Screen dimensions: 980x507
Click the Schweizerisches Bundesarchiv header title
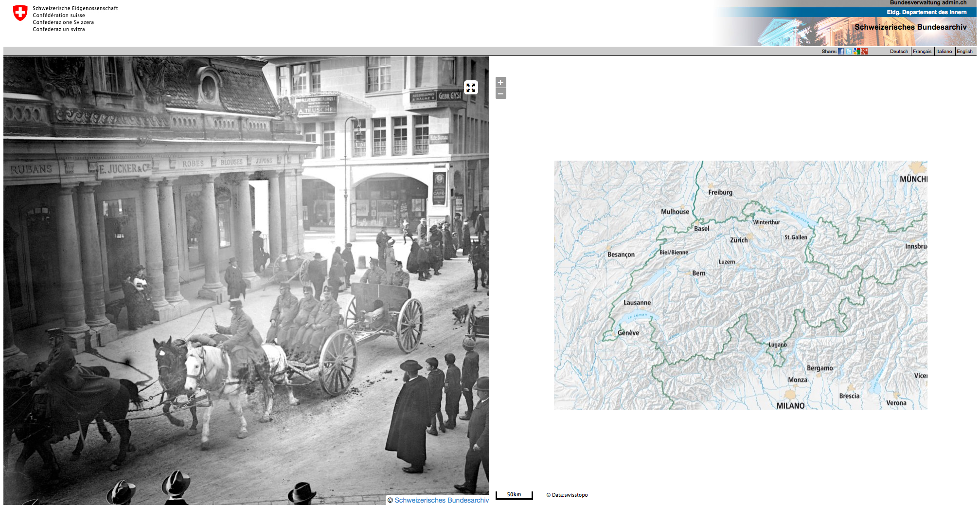point(910,27)
